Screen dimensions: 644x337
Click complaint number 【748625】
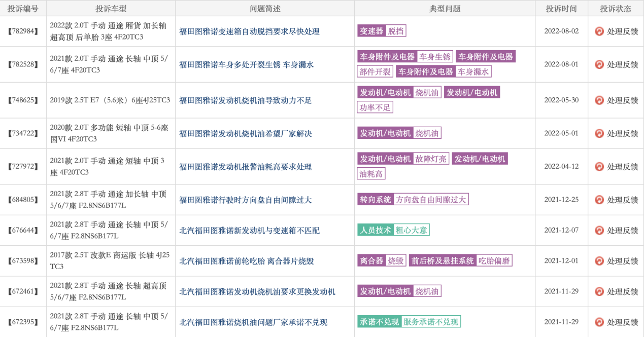(x=23, y=100)
